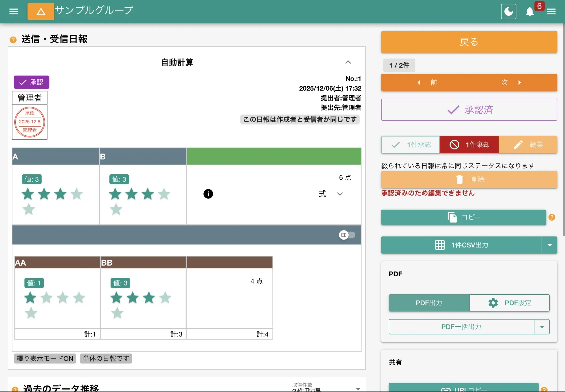This screenshot has width=565, height=392.
Task: Click the help icon beside 送信・受信日報 heading
Action: coord(12,40)
